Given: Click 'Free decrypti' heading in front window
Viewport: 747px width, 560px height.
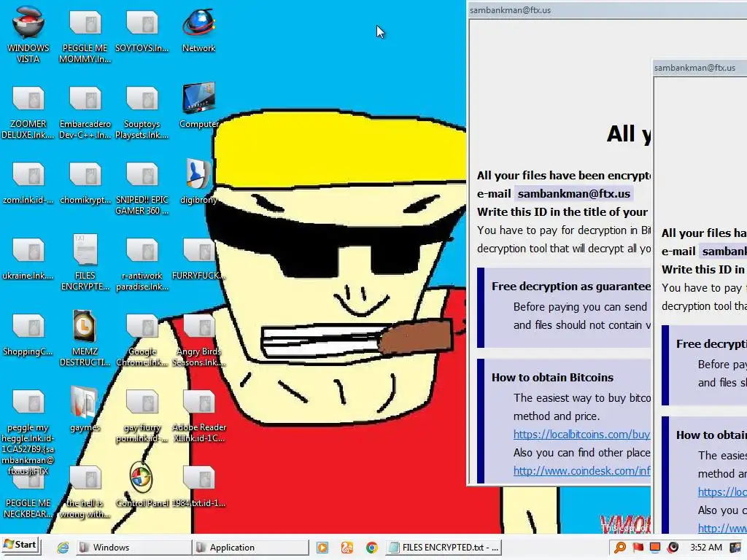Looking at the screenshot, I should pos(711,344).
